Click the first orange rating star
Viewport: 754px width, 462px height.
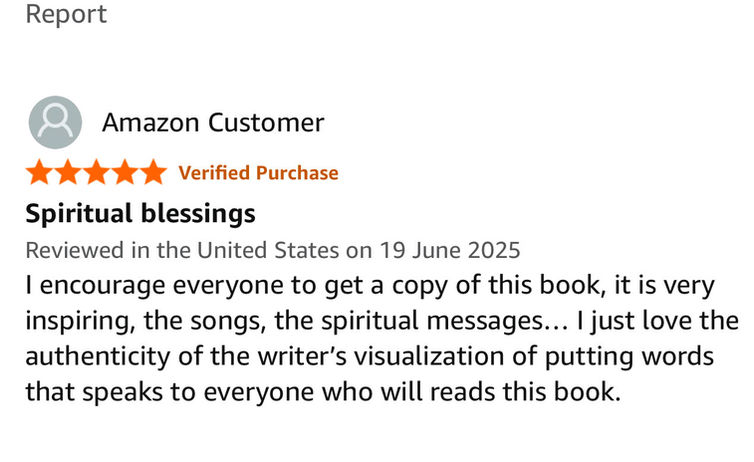(x=39, y=172)
